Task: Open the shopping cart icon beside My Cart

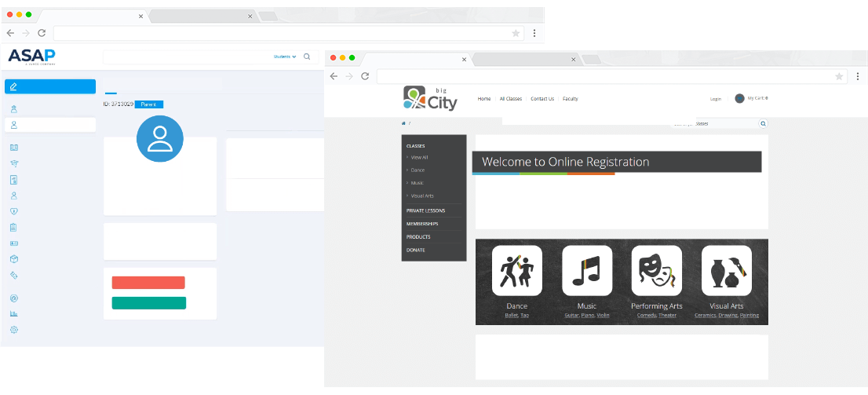Action: pos(739,98)
